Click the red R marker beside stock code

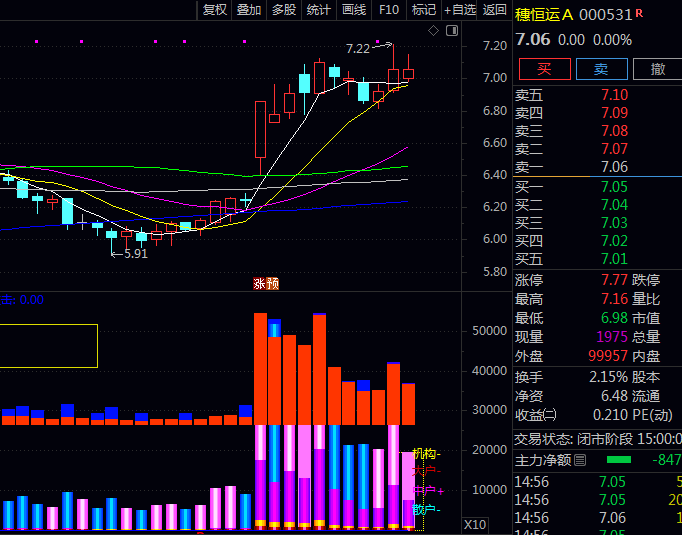pyautogui.click(x=639, y=13)
